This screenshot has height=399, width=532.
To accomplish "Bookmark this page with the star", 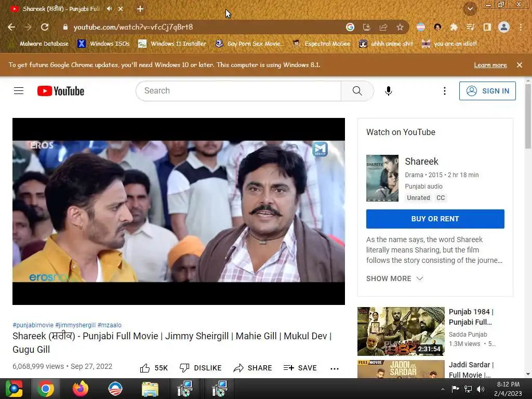I will coord(400,27).
